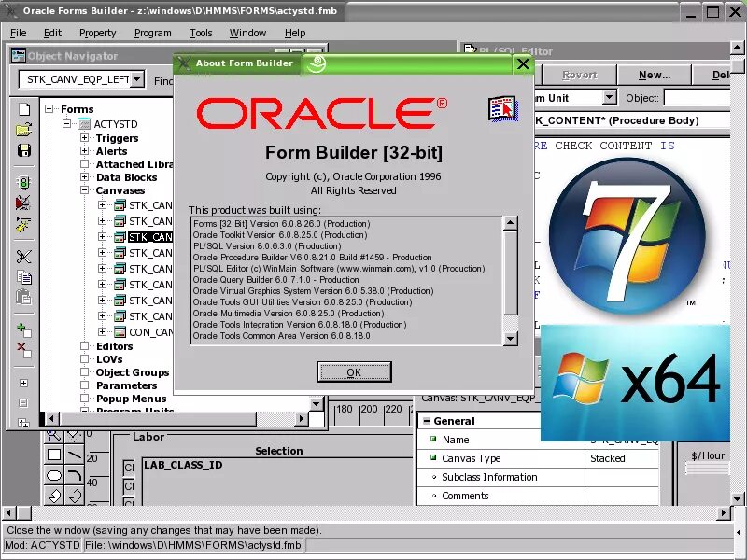The height and width of the screenshot is (560, 747).
Task: Collapse the General property section
Action: pyautogui.click(x=427, y=421)
